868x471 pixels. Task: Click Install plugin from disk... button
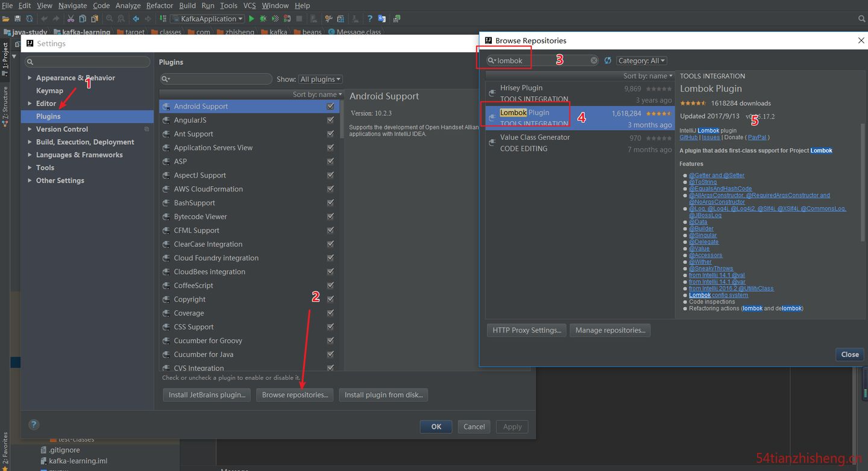[383, 395]
